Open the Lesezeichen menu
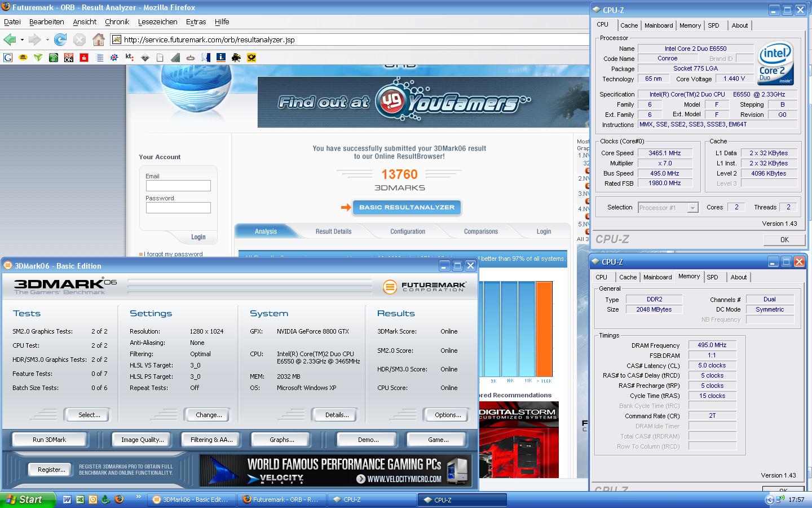The height and width of the screenshot is (508, 812). [157, 21]
